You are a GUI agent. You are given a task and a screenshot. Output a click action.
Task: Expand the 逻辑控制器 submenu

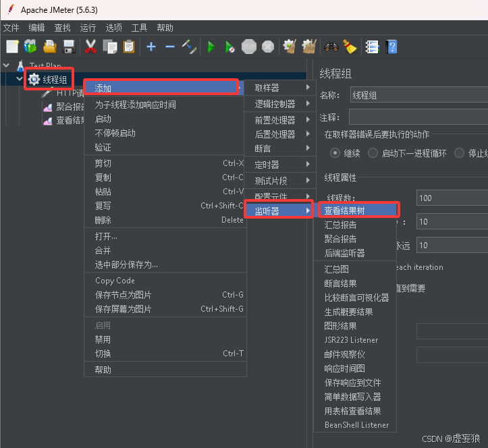tap(280, 104)
